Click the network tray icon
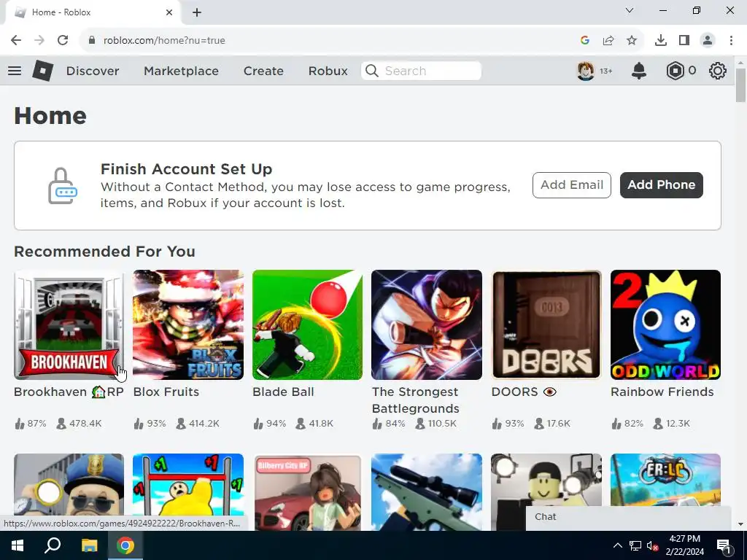 (635, 545)
